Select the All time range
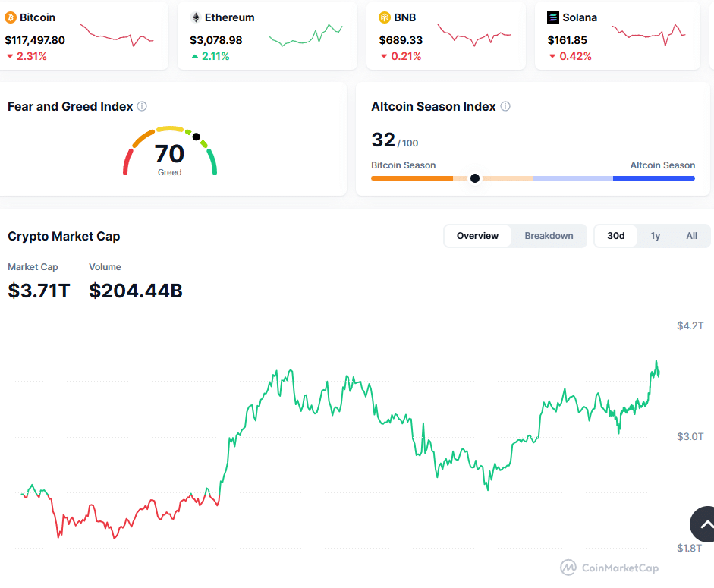 (691, 236)
